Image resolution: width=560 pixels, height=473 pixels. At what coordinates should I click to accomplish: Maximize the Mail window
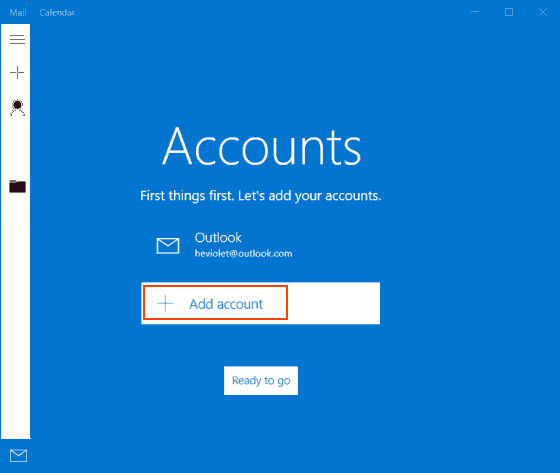click(509, 12)
